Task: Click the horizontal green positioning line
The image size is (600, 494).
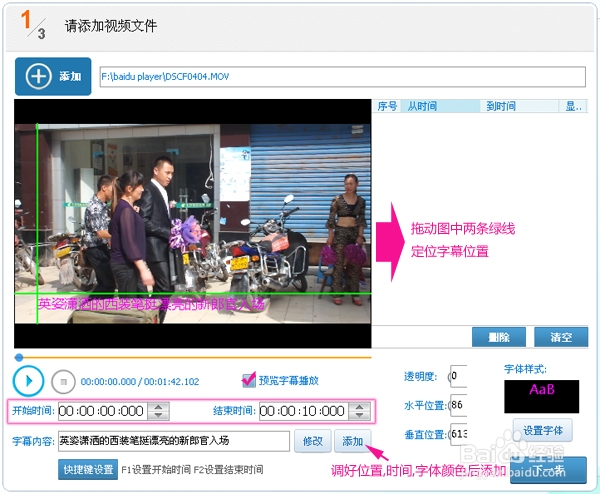Action: [193, 294]
